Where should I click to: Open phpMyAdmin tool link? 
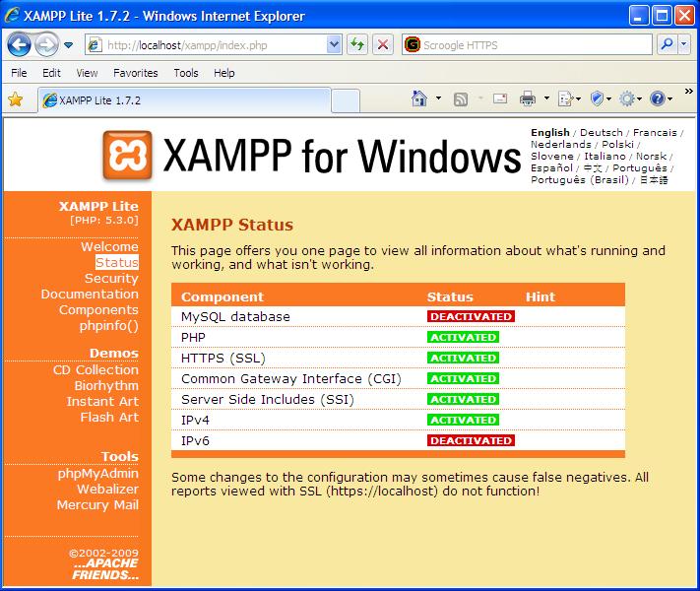[98, 474]
